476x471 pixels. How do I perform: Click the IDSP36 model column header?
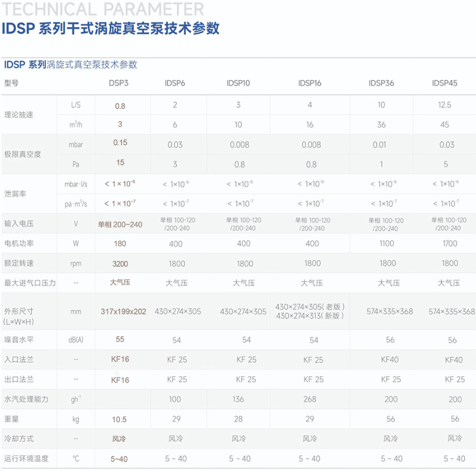click(x=381, y=83)
